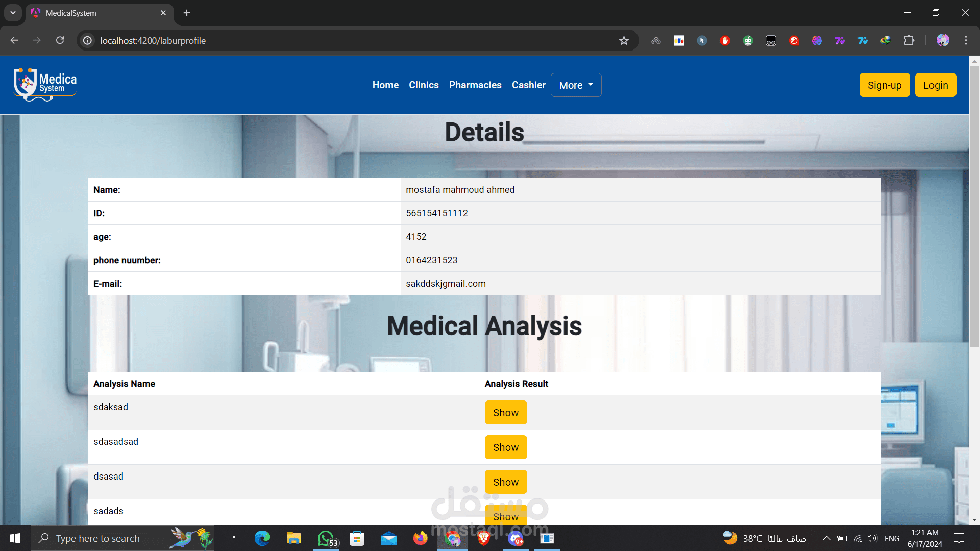View site information icon in address bar
Image resolution: width=980 pixels, height=551 pixels.
coord(88,40)
